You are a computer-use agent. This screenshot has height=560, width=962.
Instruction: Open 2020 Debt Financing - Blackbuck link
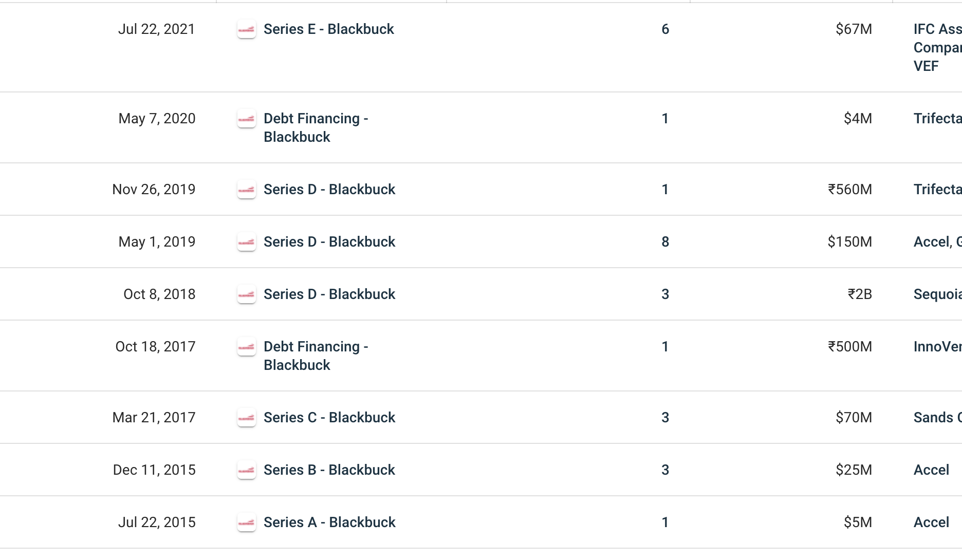(316, 127)
